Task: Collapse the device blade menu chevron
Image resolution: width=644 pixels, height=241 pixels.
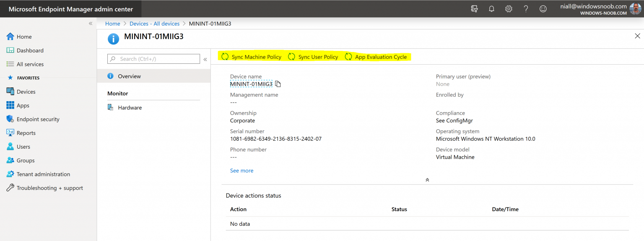Action: [x=205, y=59]
